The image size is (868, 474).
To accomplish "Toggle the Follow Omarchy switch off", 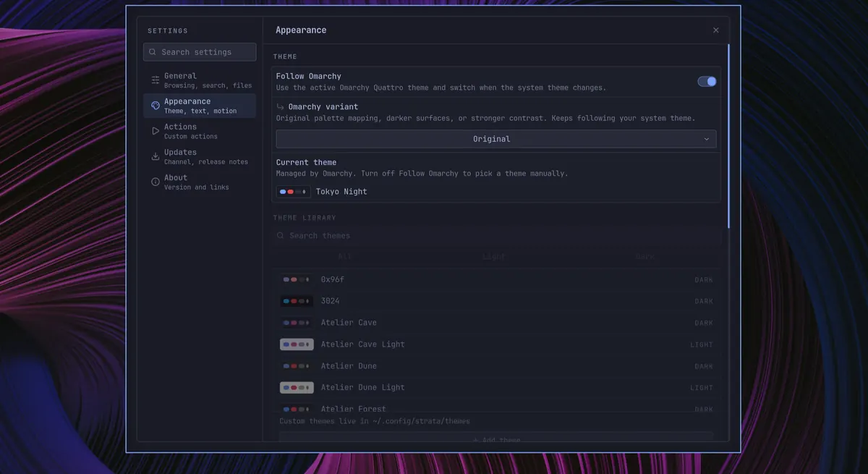I will (707, 82).
